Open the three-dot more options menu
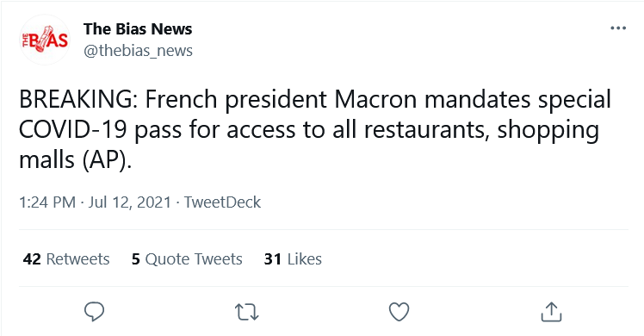The height and width of the screenshot is (336, 644). pyautogui.click(x=618, y=28)
